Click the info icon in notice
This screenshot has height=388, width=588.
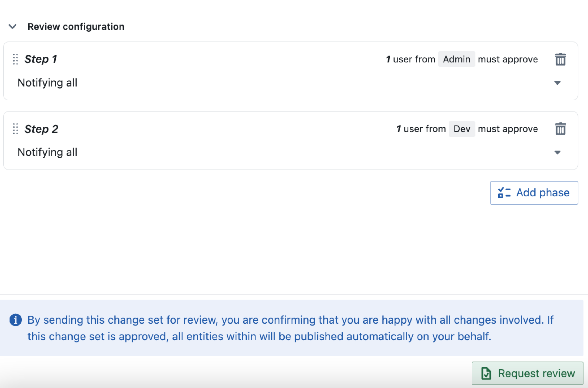[x=16, y=320]
